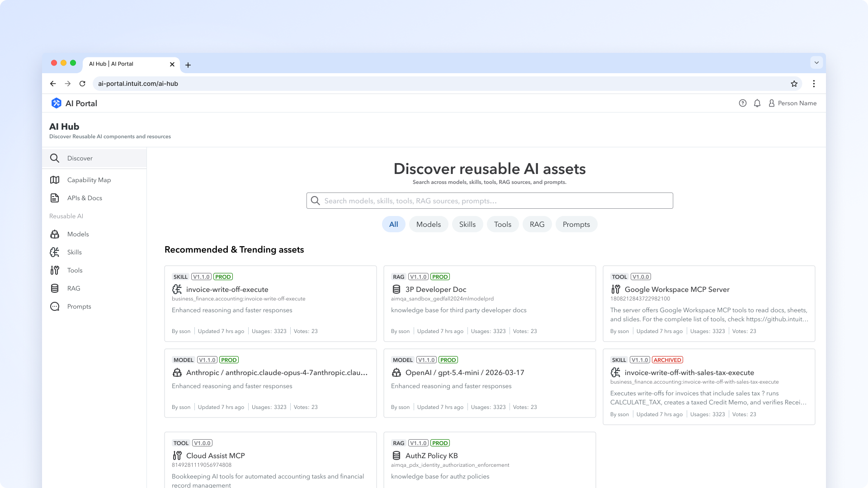Click the AI Portal title text
The image size is (868, 488).
click(81, 103)
